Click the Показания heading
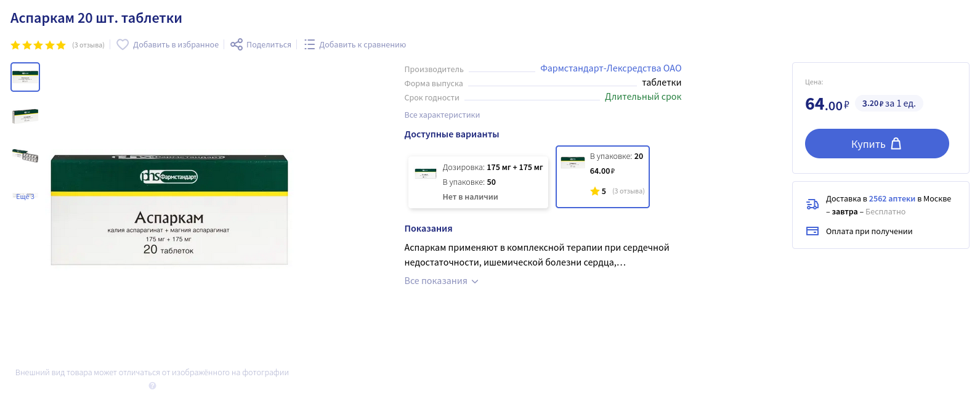The image size is (980, 406). click(x=428, y=229)
